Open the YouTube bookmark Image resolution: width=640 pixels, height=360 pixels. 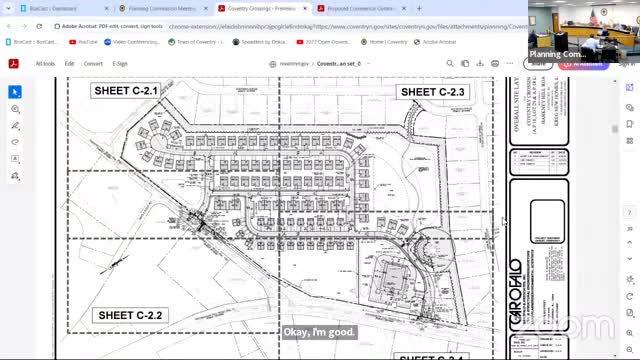(83, 42)
